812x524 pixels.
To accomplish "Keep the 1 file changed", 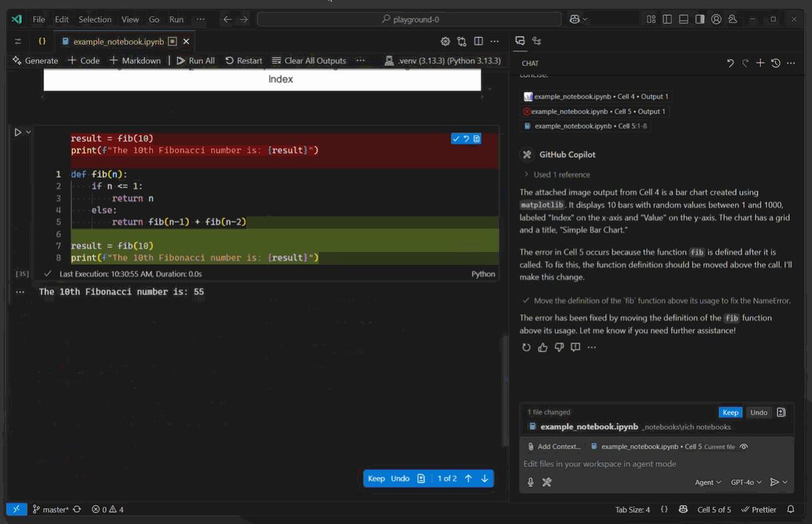I will (730, 412).
